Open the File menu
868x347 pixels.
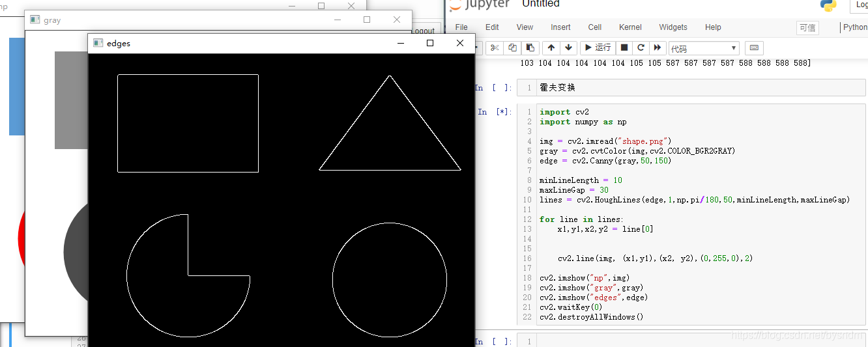point(461,27)
